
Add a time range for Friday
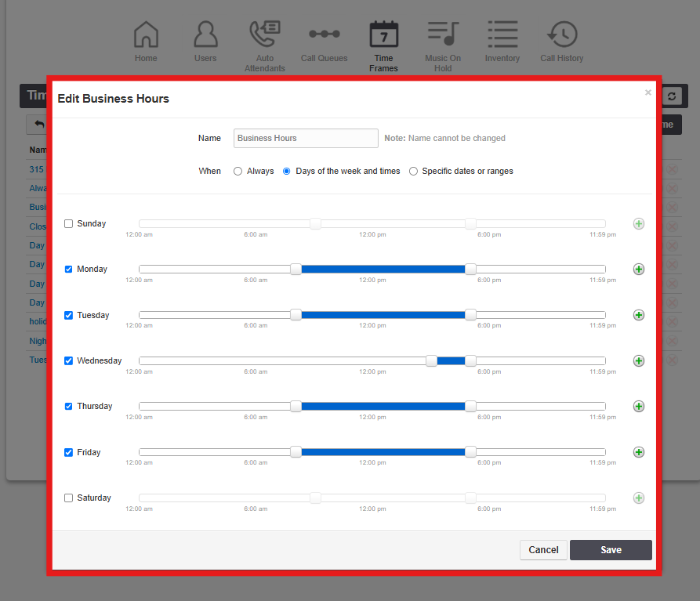tap(639, 452)
